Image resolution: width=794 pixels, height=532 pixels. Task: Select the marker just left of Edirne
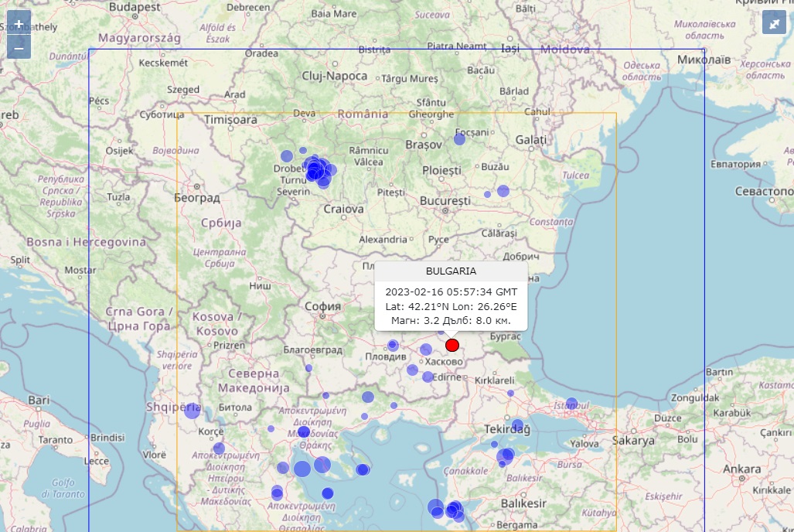tap(428, 377)
